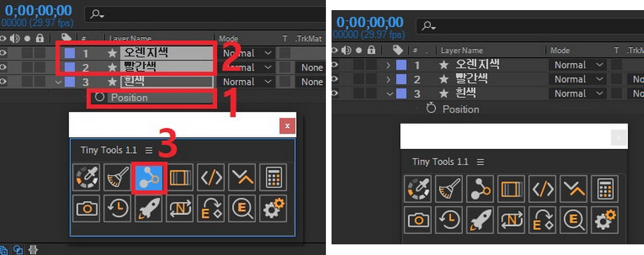Select layer 오렌지색 in the right screenshot
This screenshot has width=644, height=255.
click(477, 64)
